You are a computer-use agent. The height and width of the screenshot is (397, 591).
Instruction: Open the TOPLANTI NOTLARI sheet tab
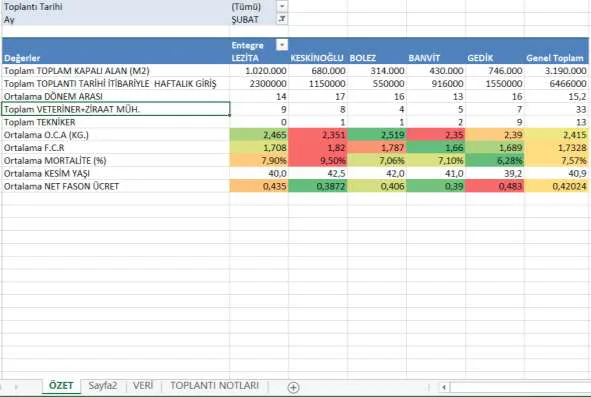[x=214, y=386]
